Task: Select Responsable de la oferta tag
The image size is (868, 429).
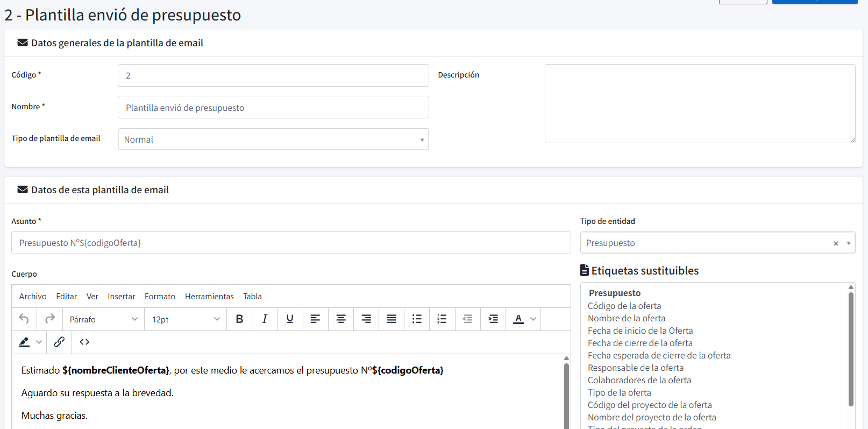Action: click(636, 368)
